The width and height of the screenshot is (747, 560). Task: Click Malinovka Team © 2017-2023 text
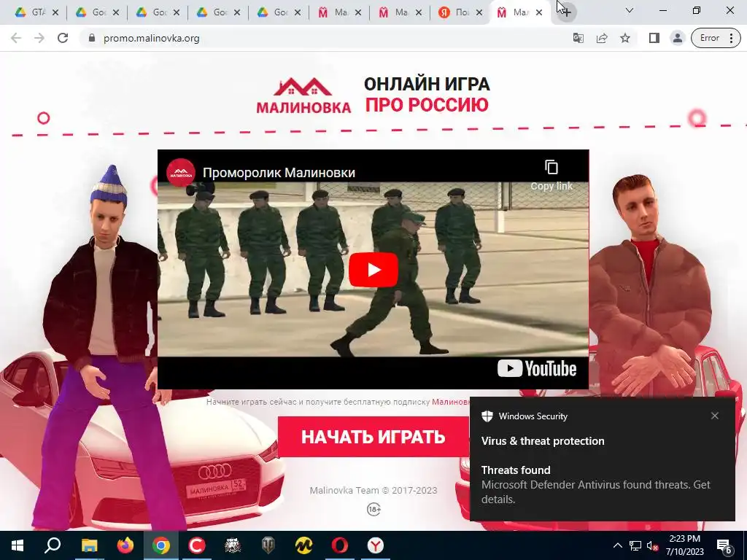(x=373, y=490)
